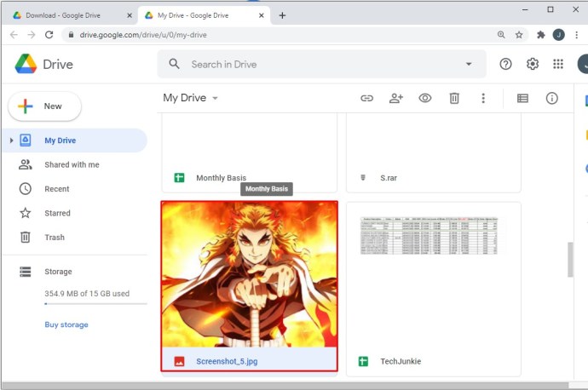
Task: Open Chrome three-dot menu
Action: pyautogui.click(x=577, y=35)
